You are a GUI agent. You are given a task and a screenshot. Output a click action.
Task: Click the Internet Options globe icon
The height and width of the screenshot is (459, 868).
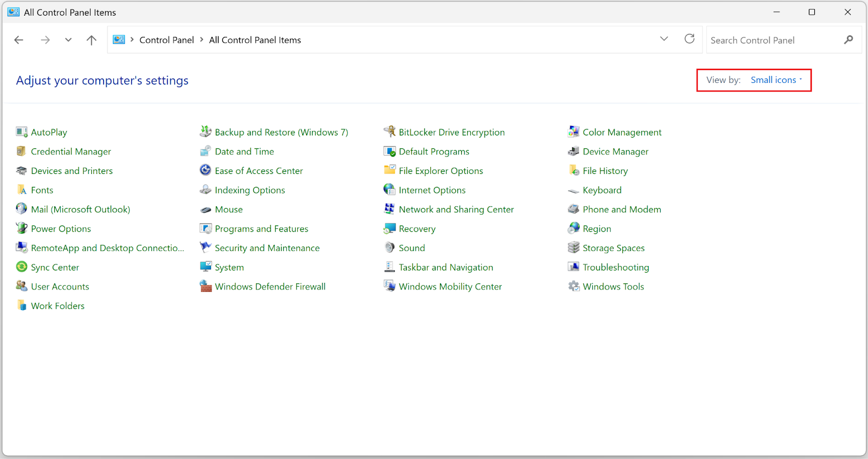[x=390, y=190]
